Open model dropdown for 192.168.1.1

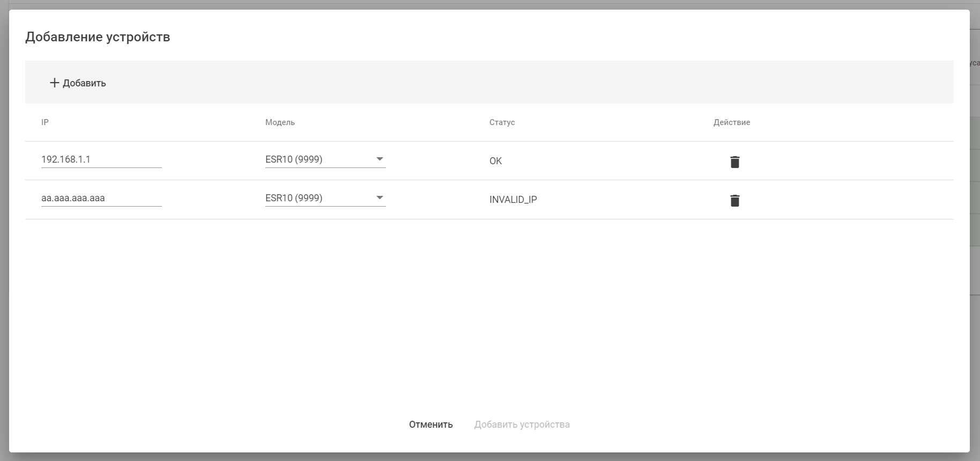click(325, 159)
